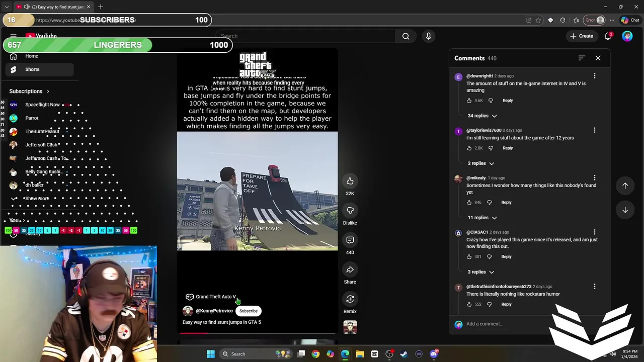Viewport: 644px width, 362px height.
Task: Click the comments icon showing 440
Action: pyautogui.click(x=350, y=240)
